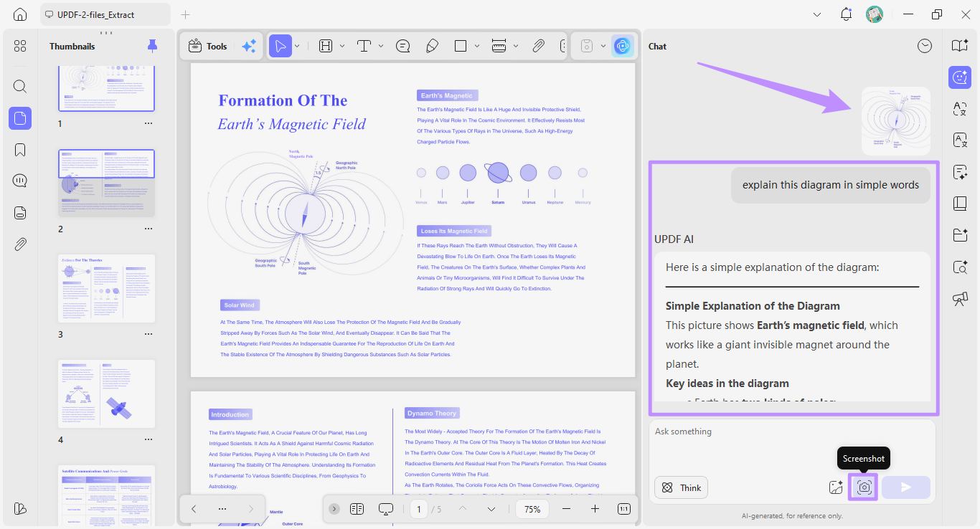The height and width of the screenshot is (529, 980).
Task: Select the comment note tool
Action: coord(403,46)
